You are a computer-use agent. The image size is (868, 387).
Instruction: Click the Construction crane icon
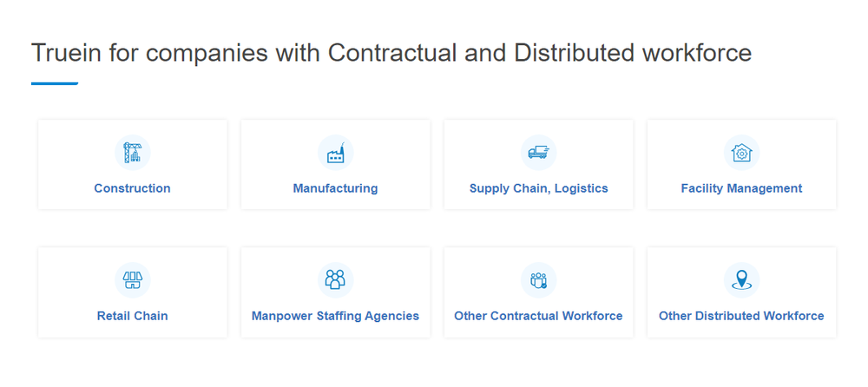coord(132,152)
